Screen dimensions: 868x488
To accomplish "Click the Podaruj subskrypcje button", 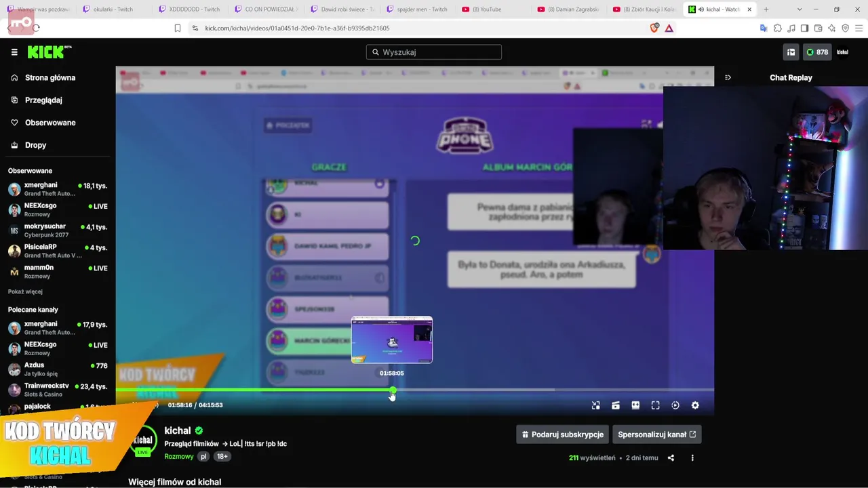I will coord(562,434).
